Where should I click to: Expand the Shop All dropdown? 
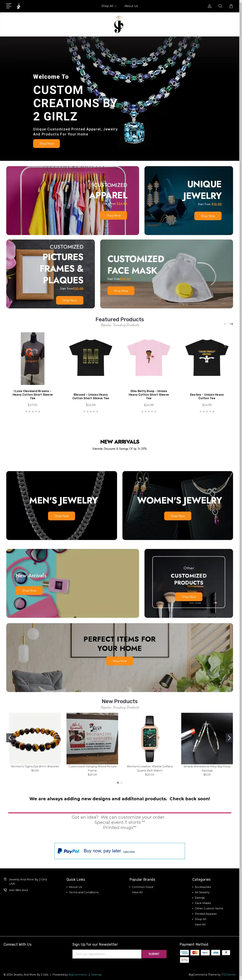click(x=109, y=6)
